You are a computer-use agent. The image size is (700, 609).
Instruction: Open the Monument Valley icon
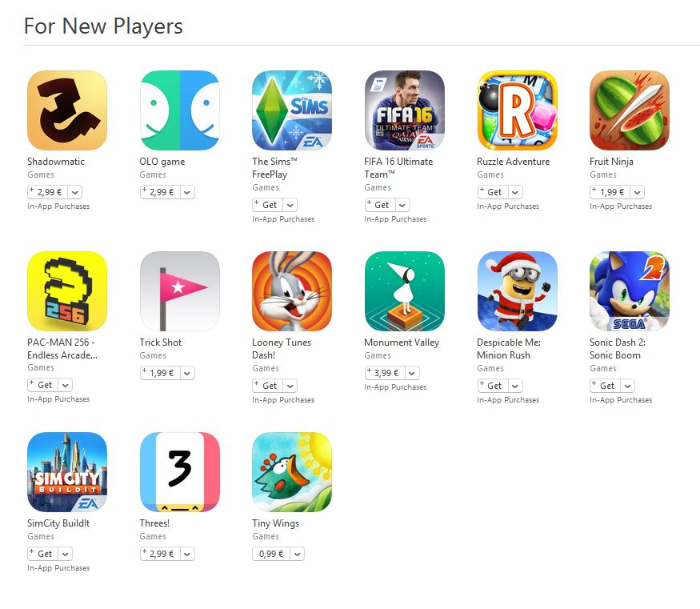(405, 291)
